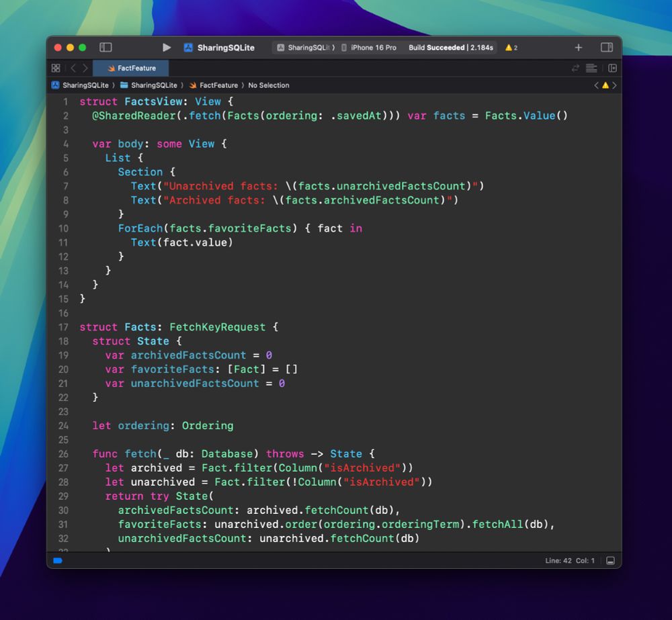This screenshot has width=672, height=620.
Task: Open the yellow warning count in toolbar
Action: coord(511,48)
